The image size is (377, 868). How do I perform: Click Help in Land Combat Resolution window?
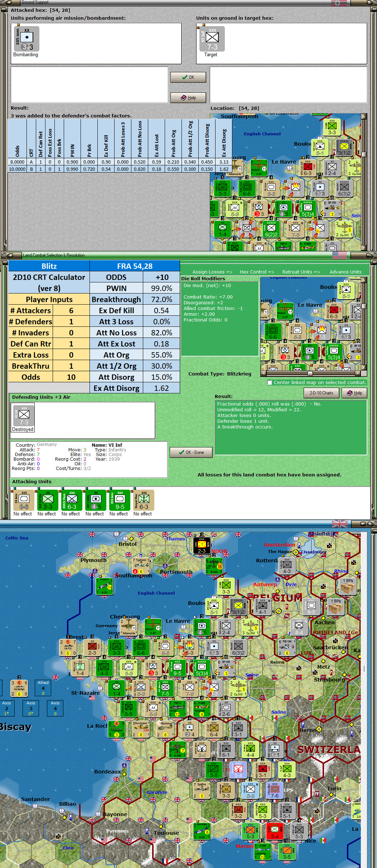click(x=354, y=393)
